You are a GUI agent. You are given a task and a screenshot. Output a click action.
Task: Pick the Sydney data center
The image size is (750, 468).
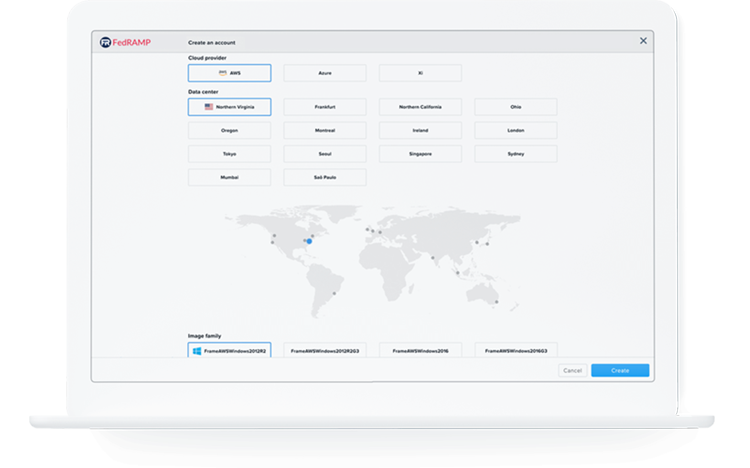(x=516, y=154)
